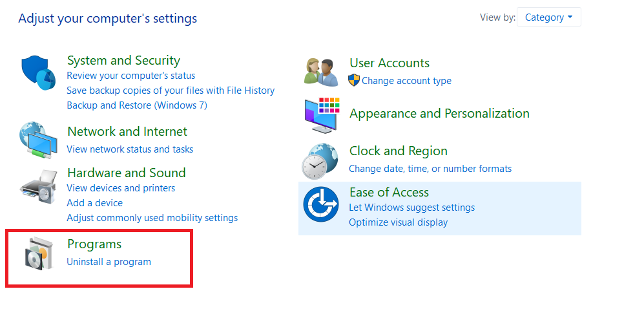644x331 pixels.
Task: Click the Network and Internet globe icon
Action: (x=38, y=140)
